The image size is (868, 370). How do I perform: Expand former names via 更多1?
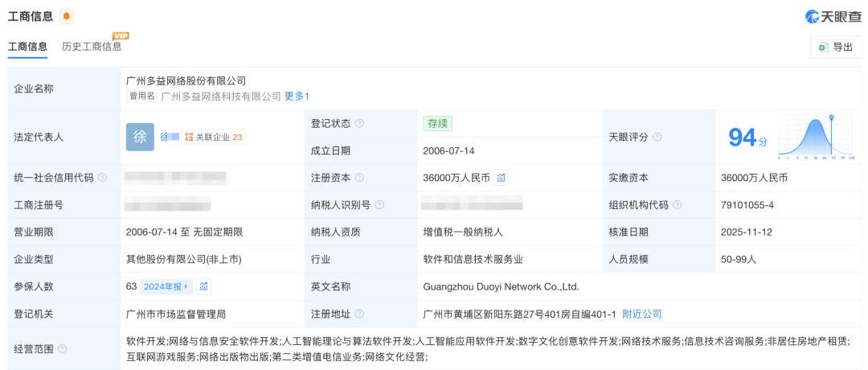point(297,96)
